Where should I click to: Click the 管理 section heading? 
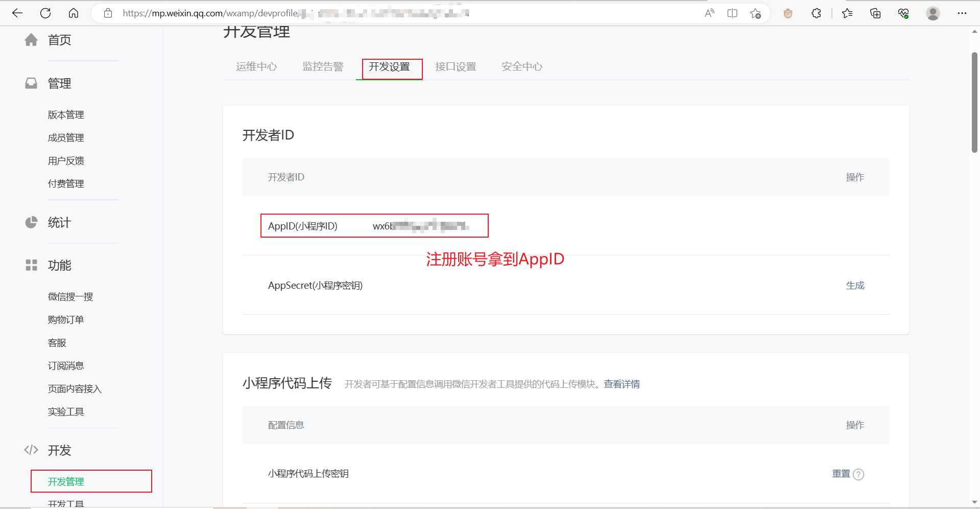[59, 83]
